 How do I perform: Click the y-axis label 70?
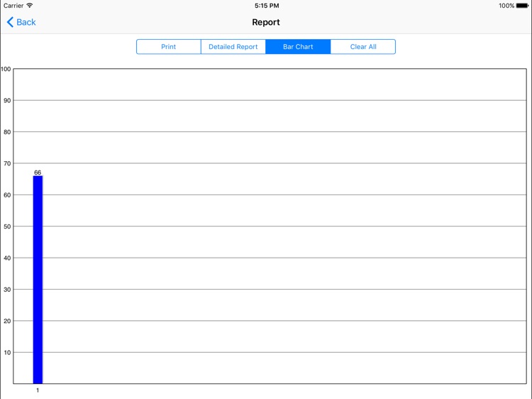[x=7, y=164]
